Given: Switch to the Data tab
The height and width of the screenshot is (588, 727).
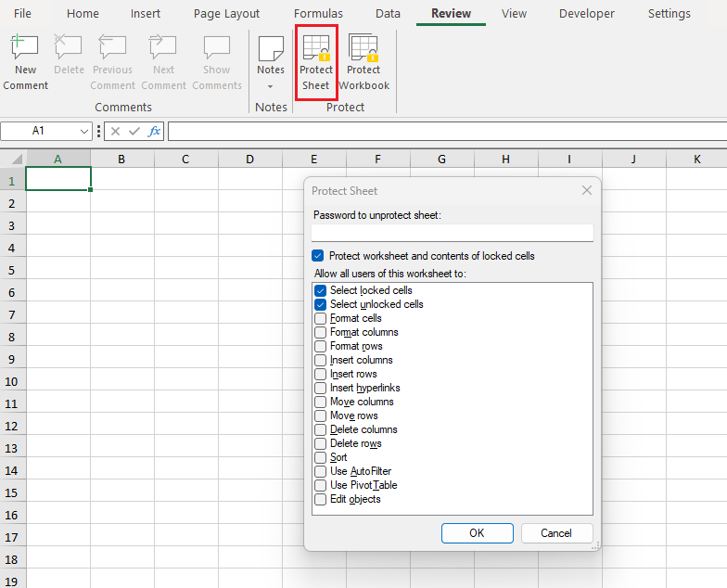Looking at the screenshot, I should pyautogui.click(x=388, y=13).
